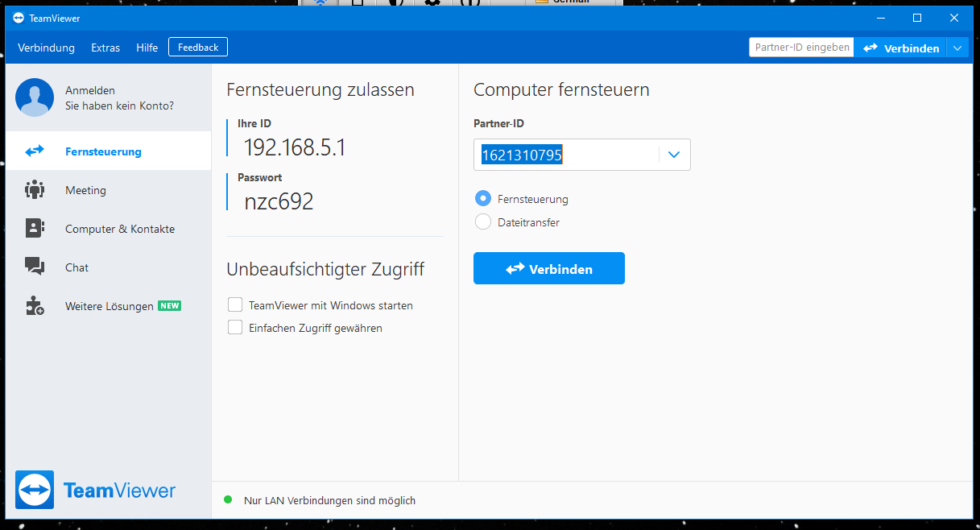Minimize the TeamViewer window
The height and width of the screenshot is (530, 980).
click(x=879, y=18)
